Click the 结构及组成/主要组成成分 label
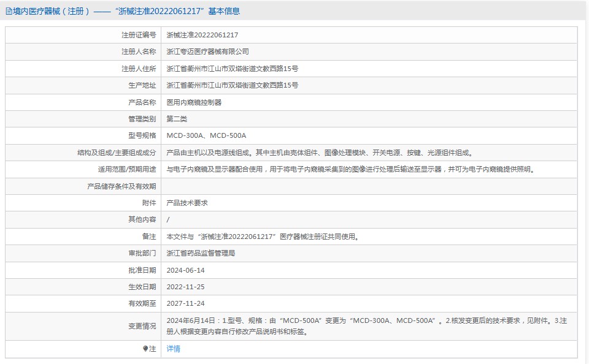 117,153
